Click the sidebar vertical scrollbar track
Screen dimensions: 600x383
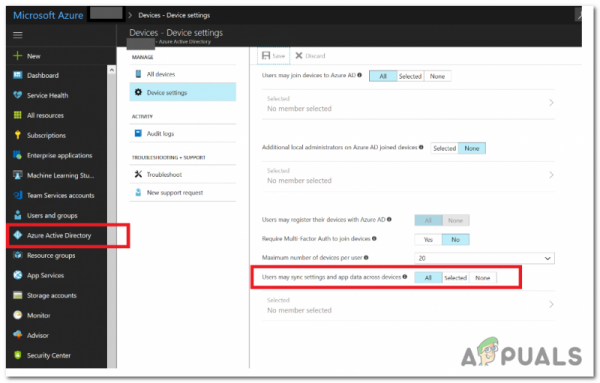click(111, 221)
